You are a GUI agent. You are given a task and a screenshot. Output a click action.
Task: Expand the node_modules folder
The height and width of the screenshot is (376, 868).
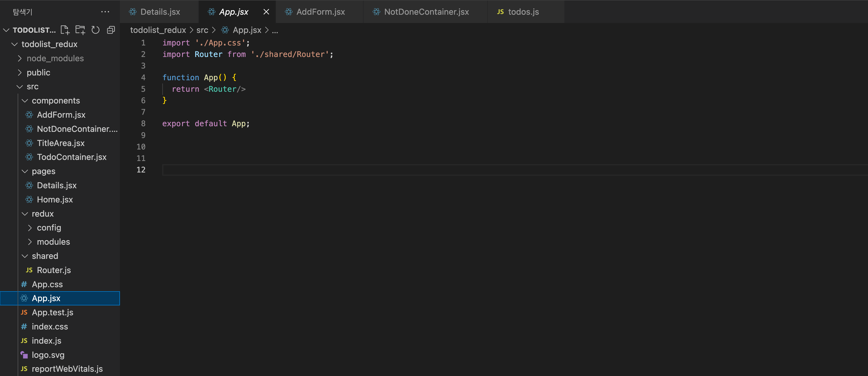(x=55, y=58)
